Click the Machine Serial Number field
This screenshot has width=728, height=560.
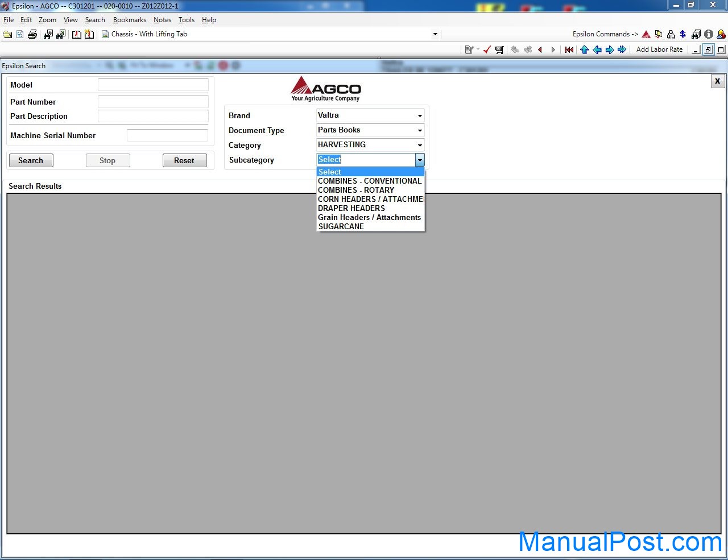(167, 135)
